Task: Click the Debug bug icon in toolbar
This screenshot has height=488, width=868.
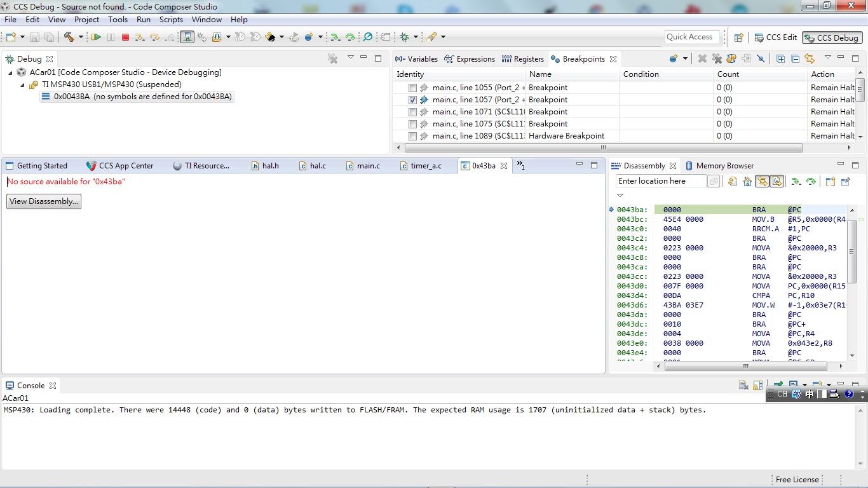Action: pyautogui.click(x=404, y=37)
